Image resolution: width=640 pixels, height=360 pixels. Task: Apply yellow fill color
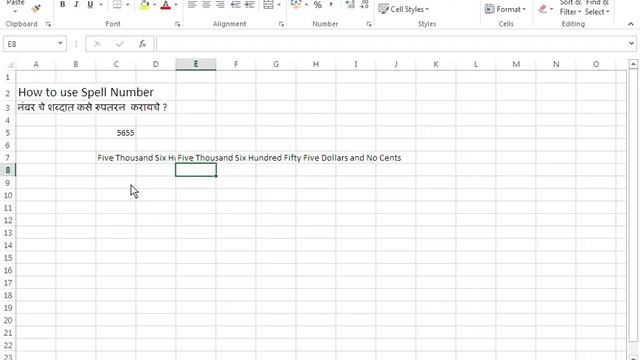144,4
